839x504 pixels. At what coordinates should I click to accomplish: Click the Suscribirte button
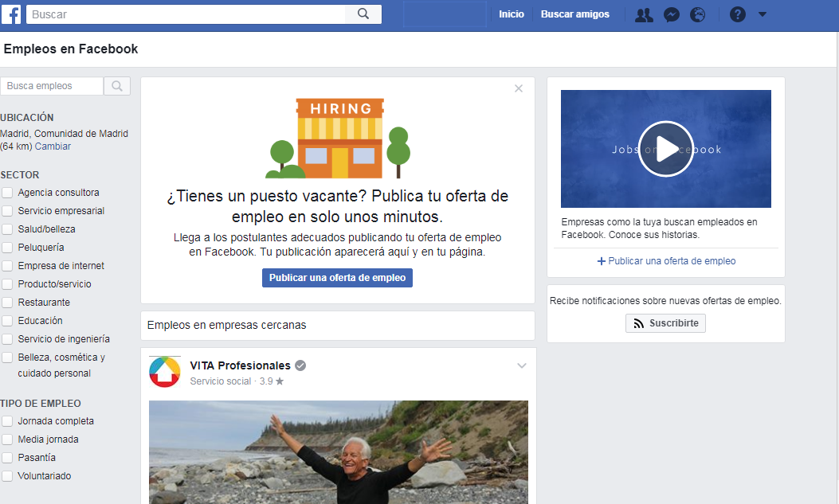[x=665, y=322]
